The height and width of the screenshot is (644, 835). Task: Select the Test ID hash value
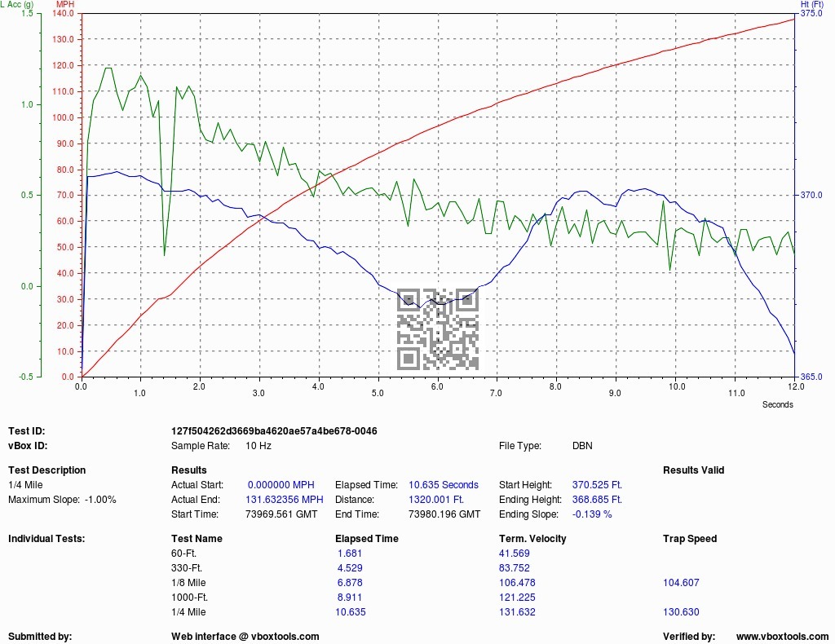[274, 431]
